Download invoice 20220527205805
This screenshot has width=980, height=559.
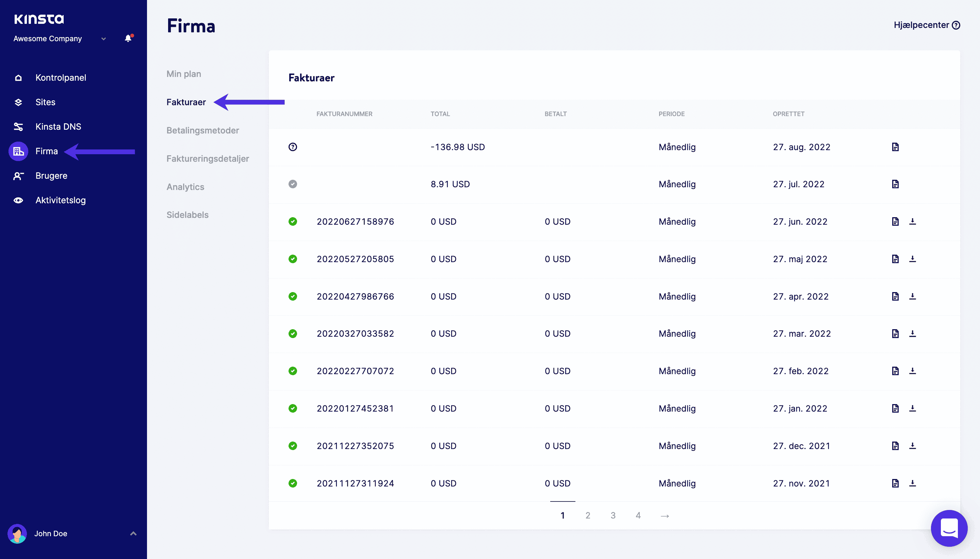coord(913,259)
